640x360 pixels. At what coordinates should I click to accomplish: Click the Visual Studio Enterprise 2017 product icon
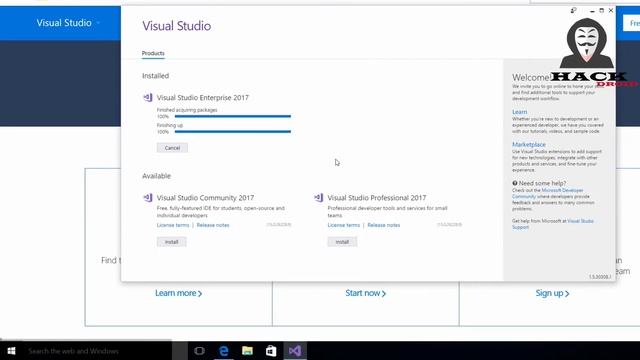[x=148, y=97]
